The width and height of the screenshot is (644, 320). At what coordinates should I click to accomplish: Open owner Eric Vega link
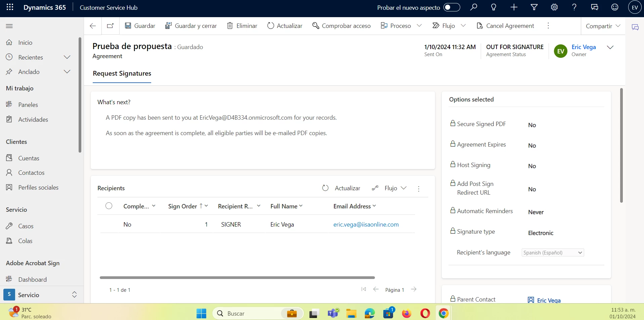click(x=584, y=47)
